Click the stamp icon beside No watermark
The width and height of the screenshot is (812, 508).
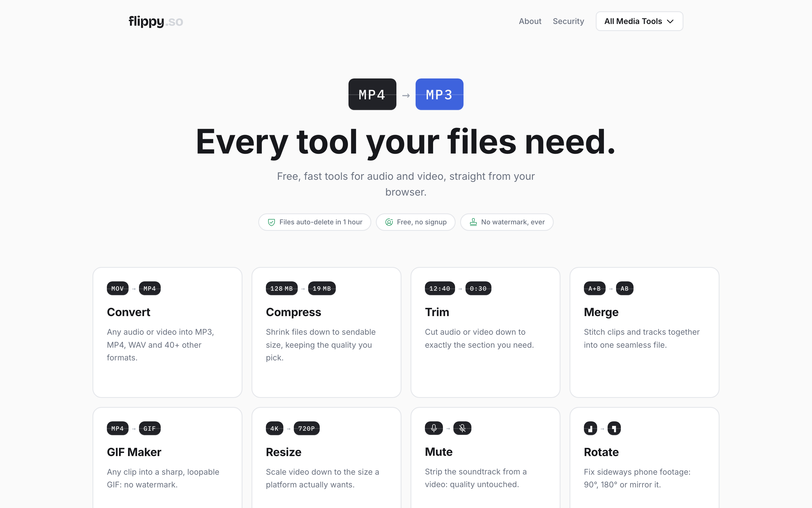[x=473, y=222]
